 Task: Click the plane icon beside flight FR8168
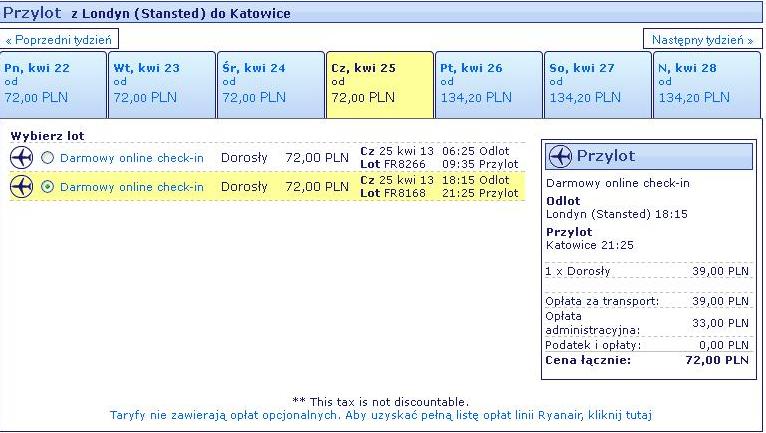[21, 187]
